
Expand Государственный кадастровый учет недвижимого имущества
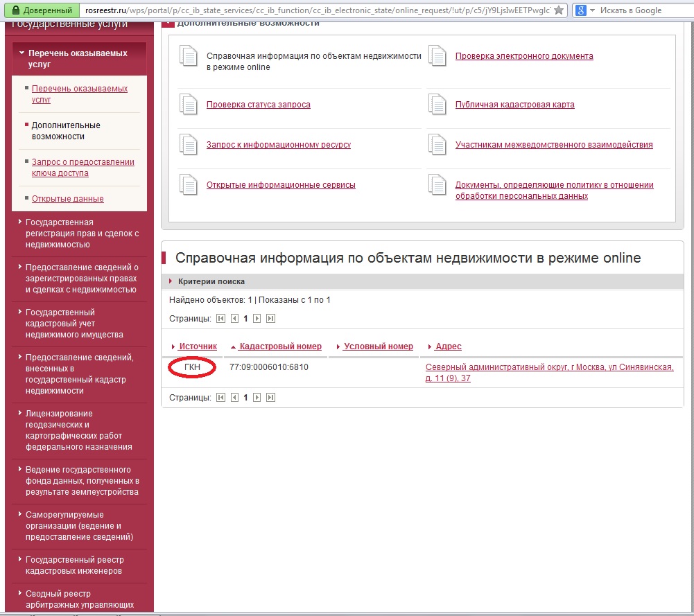point(74,324)
